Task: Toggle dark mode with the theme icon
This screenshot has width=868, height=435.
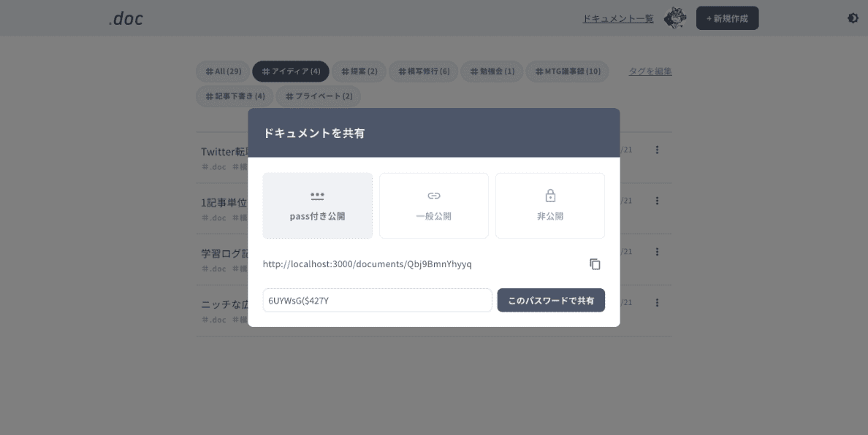Action: (853, 18)
